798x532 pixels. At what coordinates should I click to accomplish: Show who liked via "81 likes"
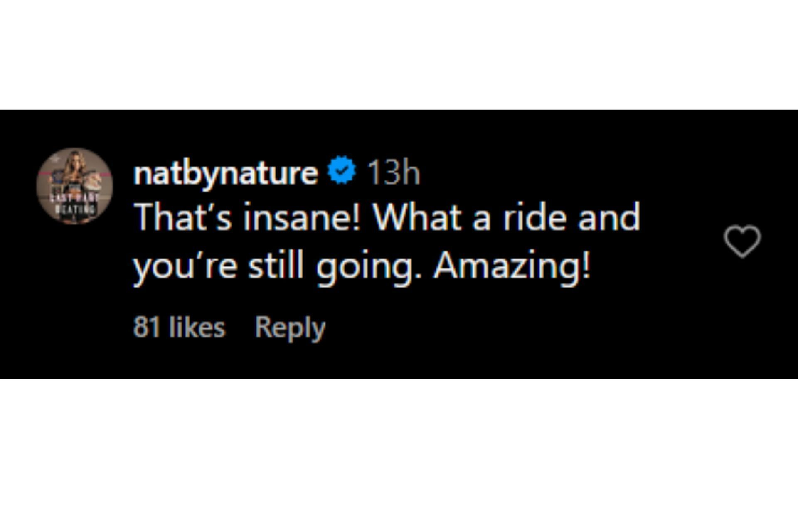point(179,328)
